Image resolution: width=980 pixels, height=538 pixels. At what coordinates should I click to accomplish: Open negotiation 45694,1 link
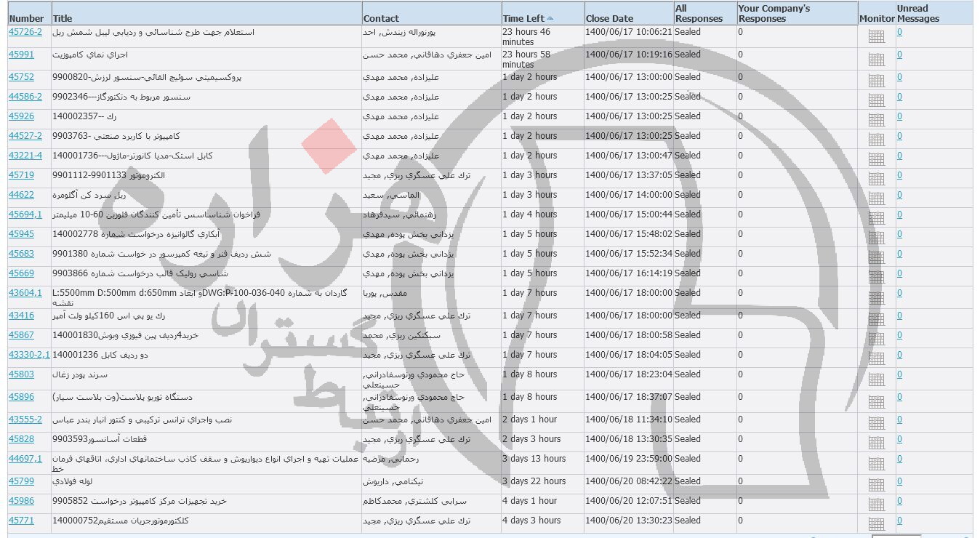click(25, 214)
